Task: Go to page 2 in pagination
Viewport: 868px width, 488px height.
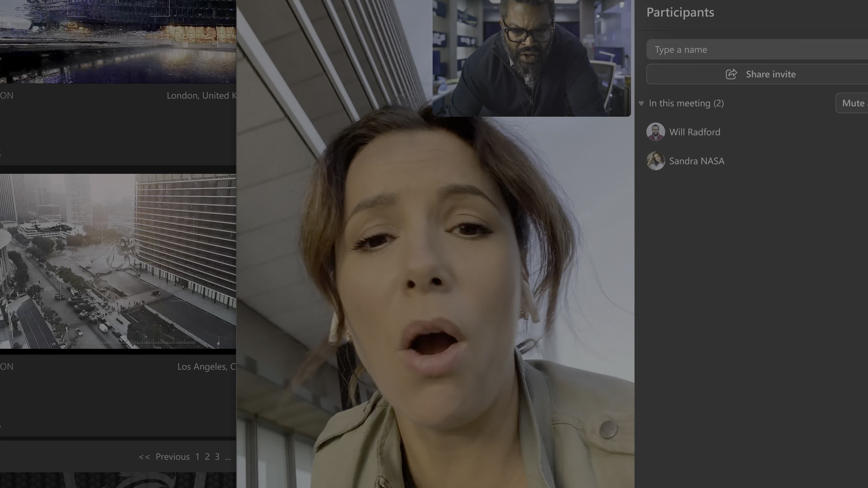Action: click(x=207, y=457)
